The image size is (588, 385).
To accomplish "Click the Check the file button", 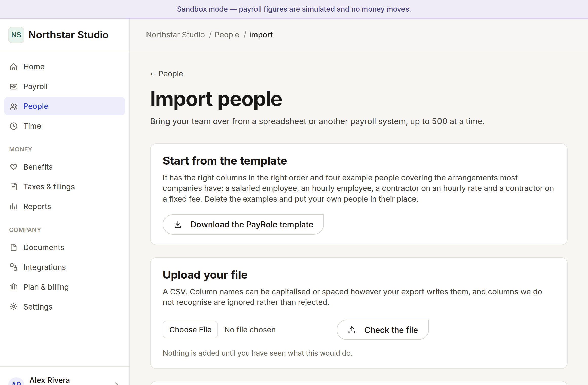I will coord(382,330).
